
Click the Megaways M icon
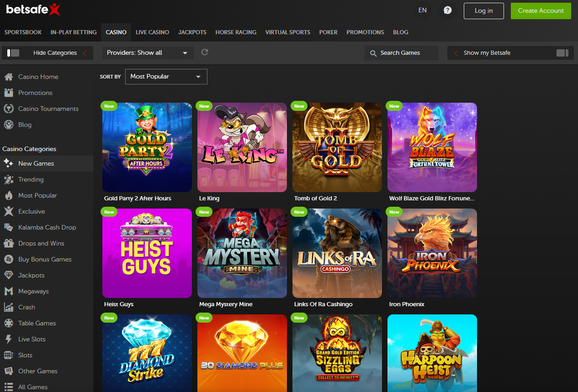8,291
